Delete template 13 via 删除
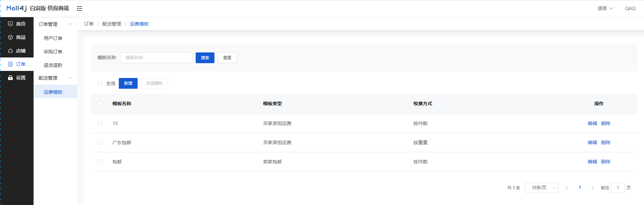 click(606, 123)
